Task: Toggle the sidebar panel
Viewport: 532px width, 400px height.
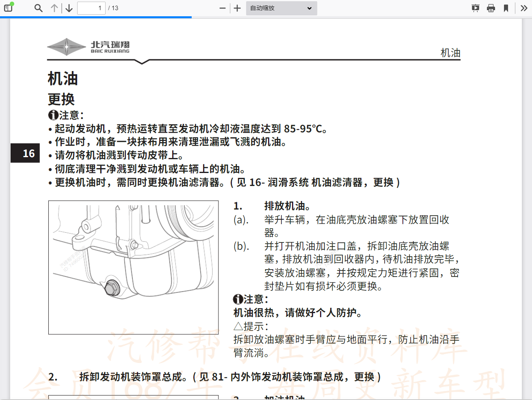Action: [8, 8]
